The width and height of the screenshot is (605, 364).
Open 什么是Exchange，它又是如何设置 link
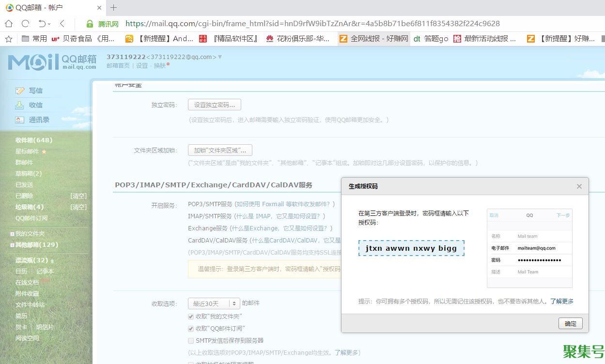point(279,228)
